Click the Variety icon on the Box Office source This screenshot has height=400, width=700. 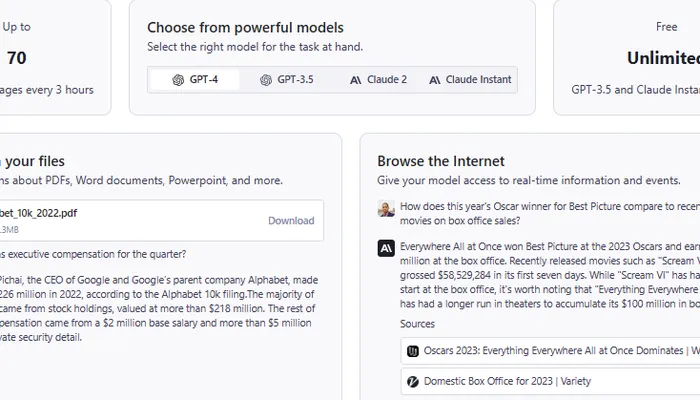coord(412,381)
